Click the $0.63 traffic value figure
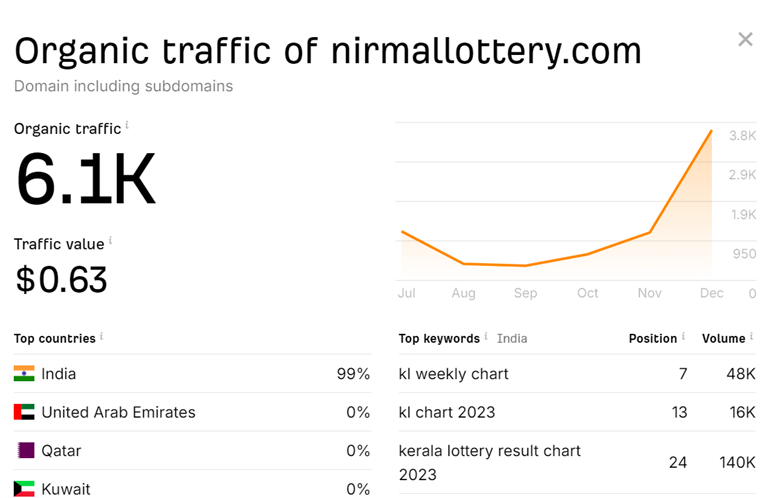780x498 pixels. tap(61, 279)
